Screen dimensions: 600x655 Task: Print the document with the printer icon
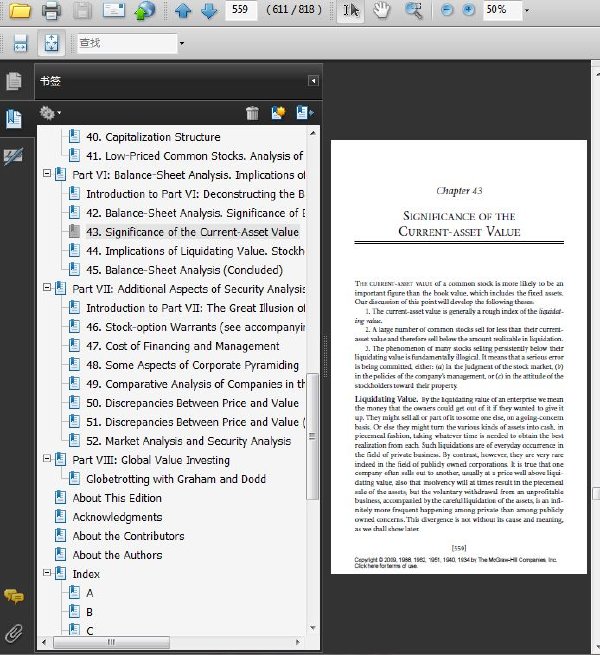coord(51,10)
